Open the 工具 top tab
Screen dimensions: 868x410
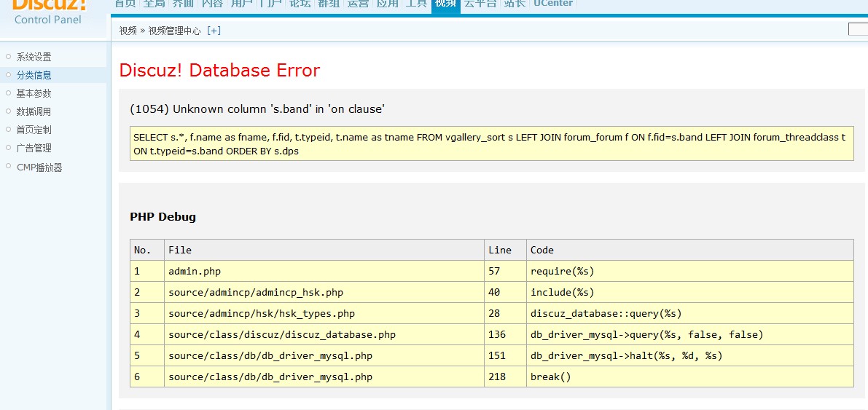point(415,4)
